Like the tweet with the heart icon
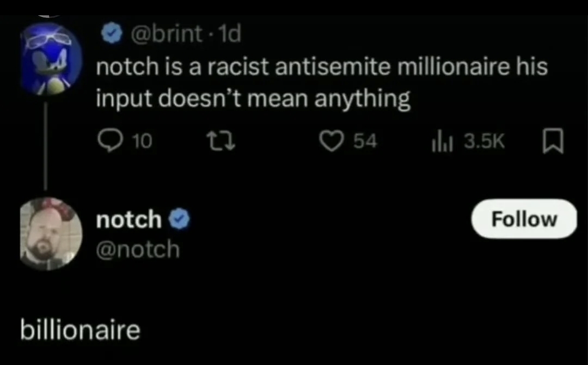This screenshot has width=588, height=365. point(331,142)
